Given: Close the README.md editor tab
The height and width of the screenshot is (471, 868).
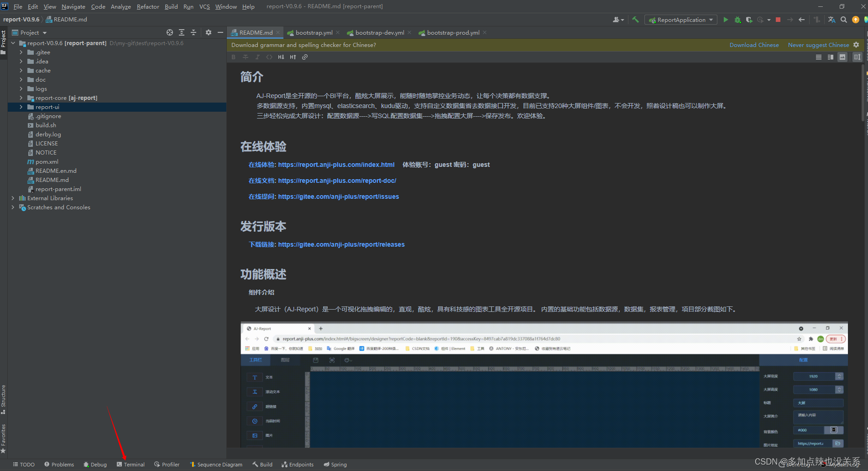Looking at the screenshot, I should tap(277, 32).
